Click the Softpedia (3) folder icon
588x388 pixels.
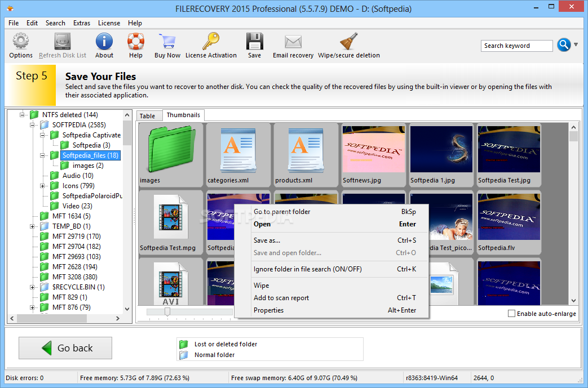[x=64, y=145]
